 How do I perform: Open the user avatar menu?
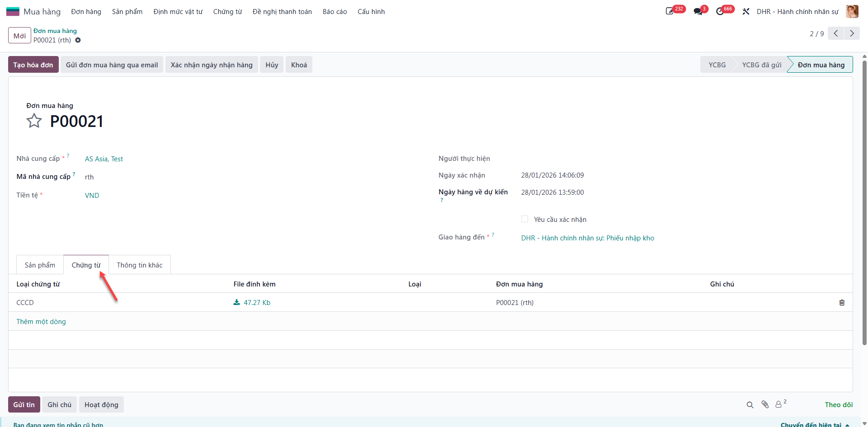[x=852, y=11]
